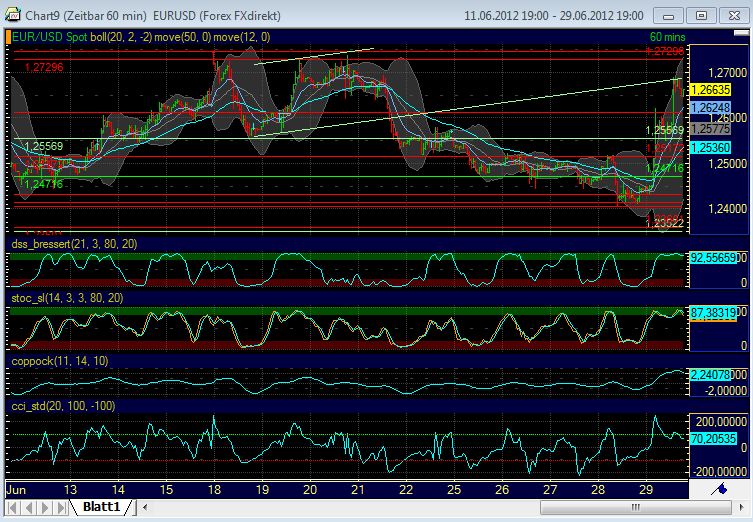
Task: Click the Chart9 window icon in title bar
Action: tap(12, 15)
